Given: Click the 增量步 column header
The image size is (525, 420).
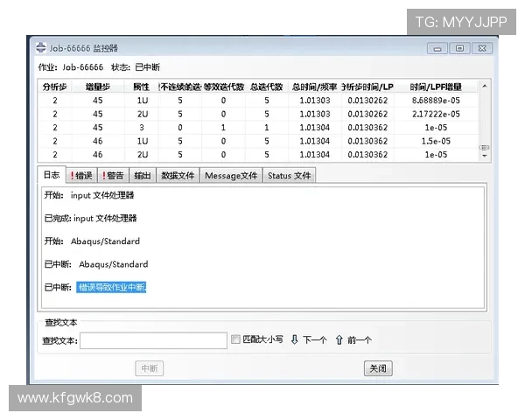Looking at the screenshot, I should [x=98, y=87].
